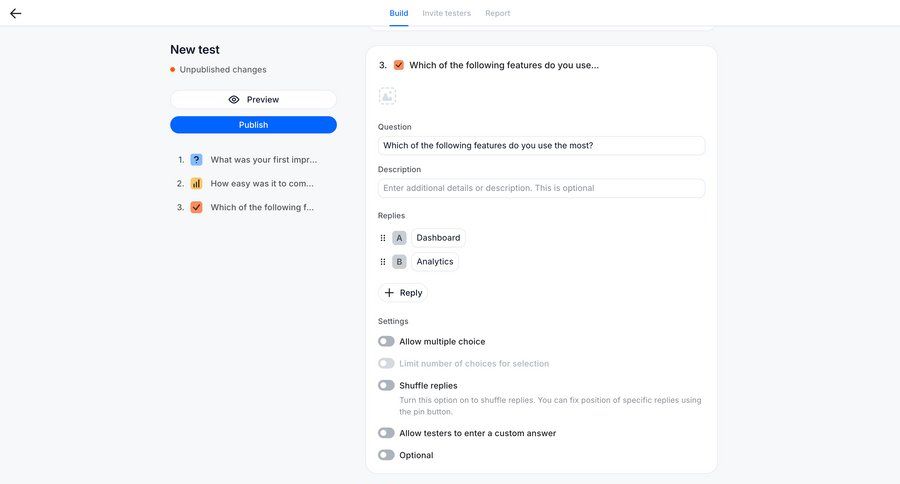Screen dimensions: 900x484
Task: Toggle the Optional setting
Action: tap(386, 455)
